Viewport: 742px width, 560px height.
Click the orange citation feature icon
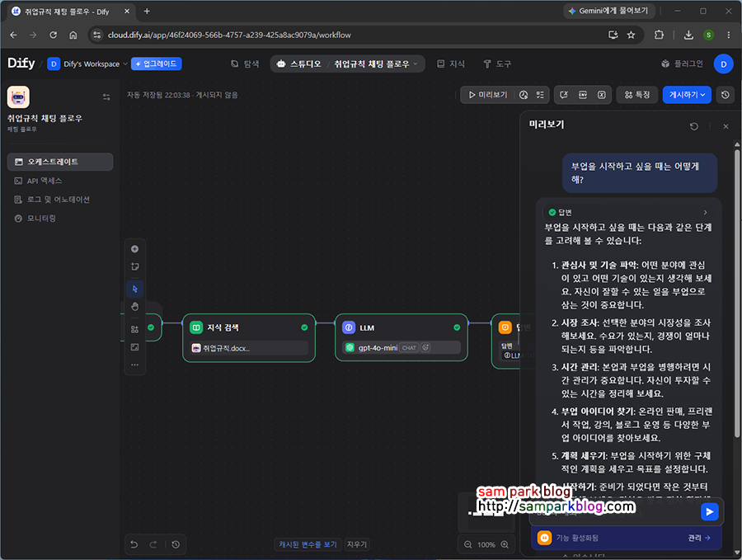544,538
